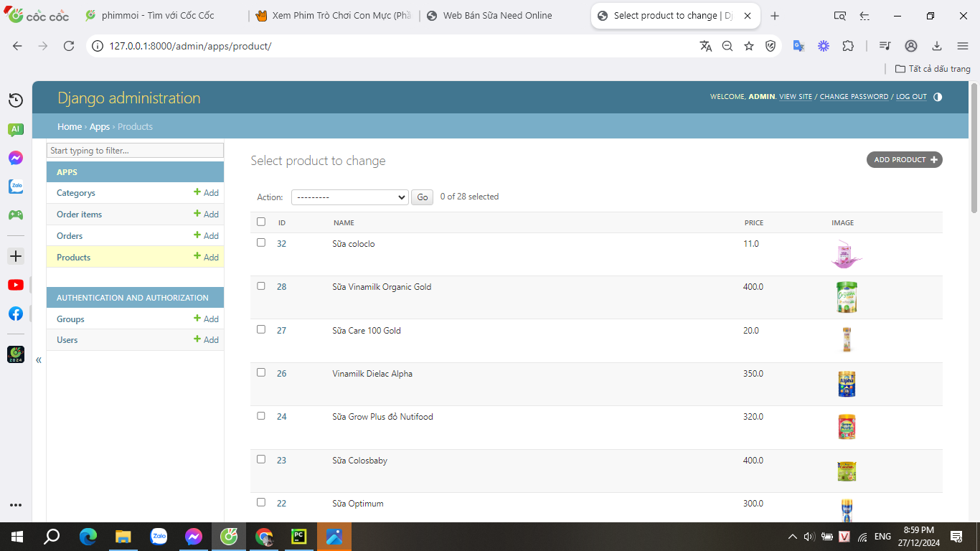Viewport: 980px width, 551px height.
Task: Bookmark this page with the star icon
Action: (x=749, y=46)
